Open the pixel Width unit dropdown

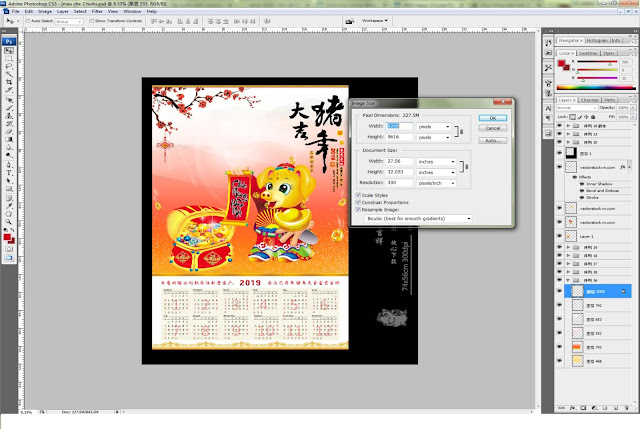433,127
